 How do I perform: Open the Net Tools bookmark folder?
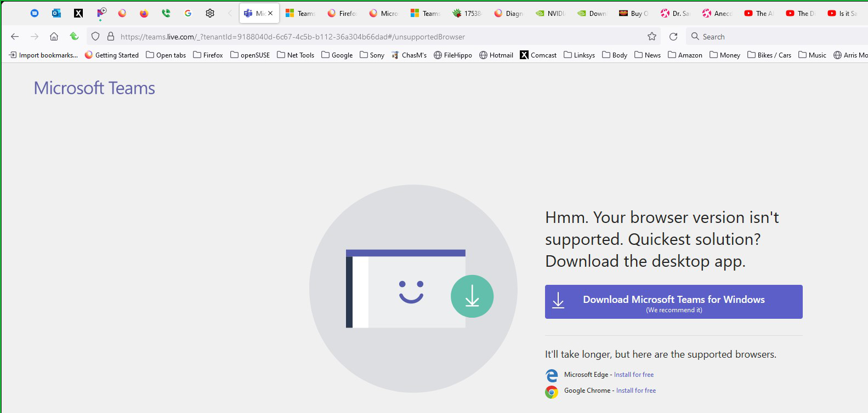click(x=296, y=55)
